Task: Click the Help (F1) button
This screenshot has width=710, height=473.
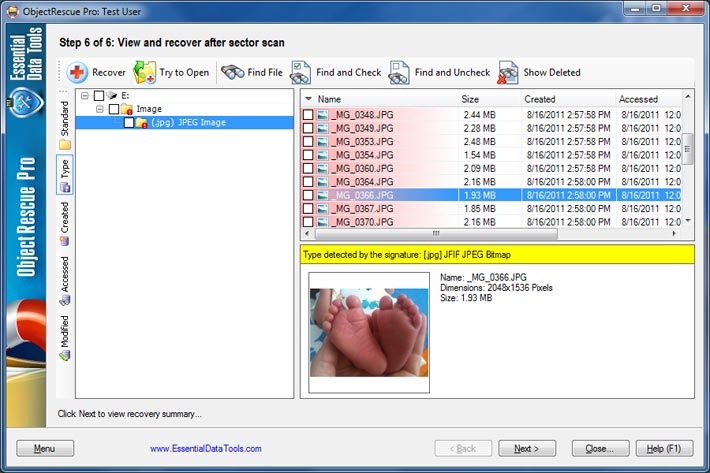Action: pos(664,449)
